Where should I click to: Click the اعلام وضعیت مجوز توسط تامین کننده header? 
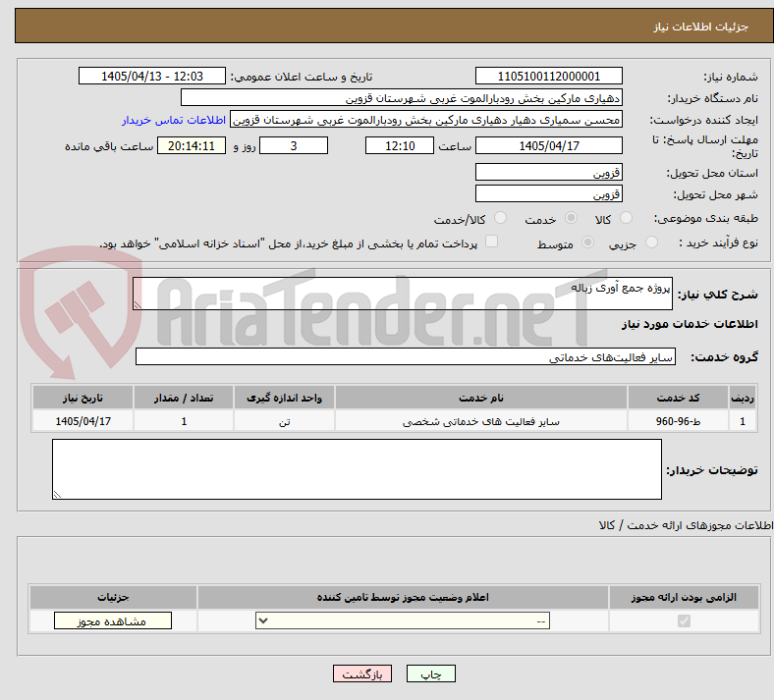[403, 597]
